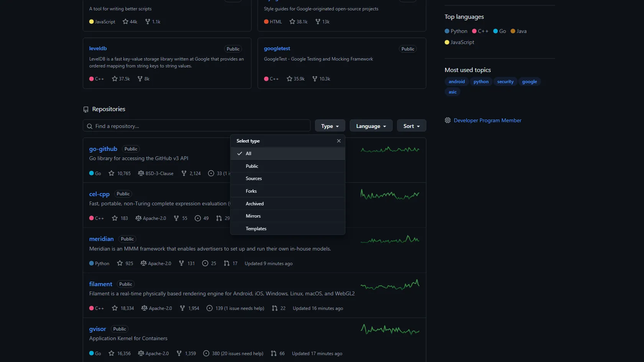Choose 'Forks' in Select type menu
Image resolution: width=644 pixels, height=362 pixels.
click(287, 191)
